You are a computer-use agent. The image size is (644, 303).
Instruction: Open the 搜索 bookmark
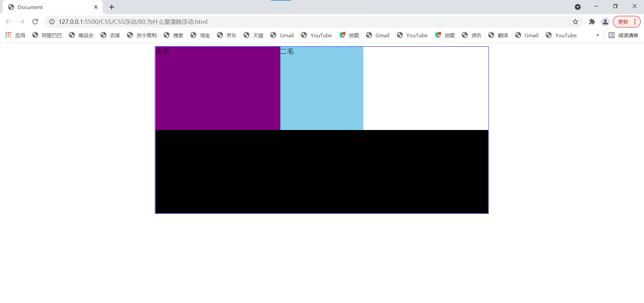(x=173, y=35)
